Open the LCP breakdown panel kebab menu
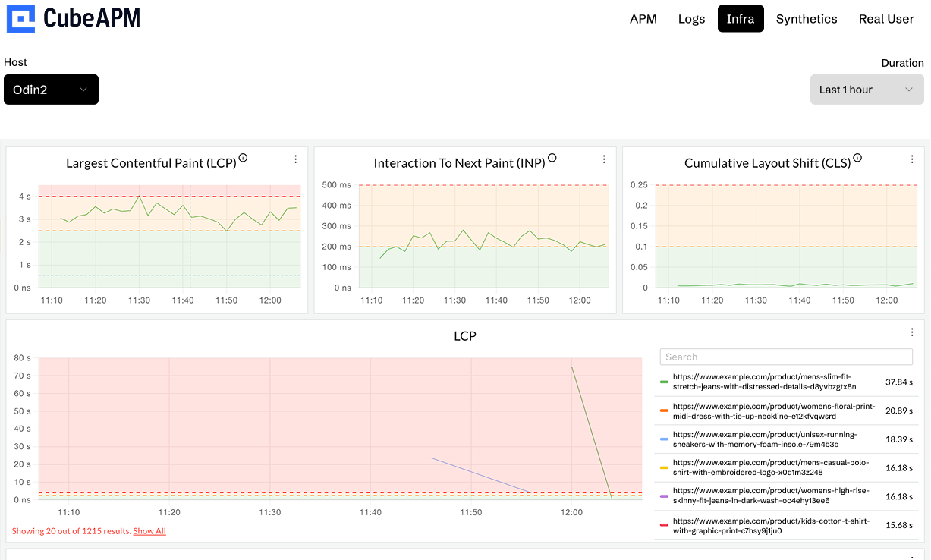This screenshot has width=931, height=560. click(x=912, y=332)
